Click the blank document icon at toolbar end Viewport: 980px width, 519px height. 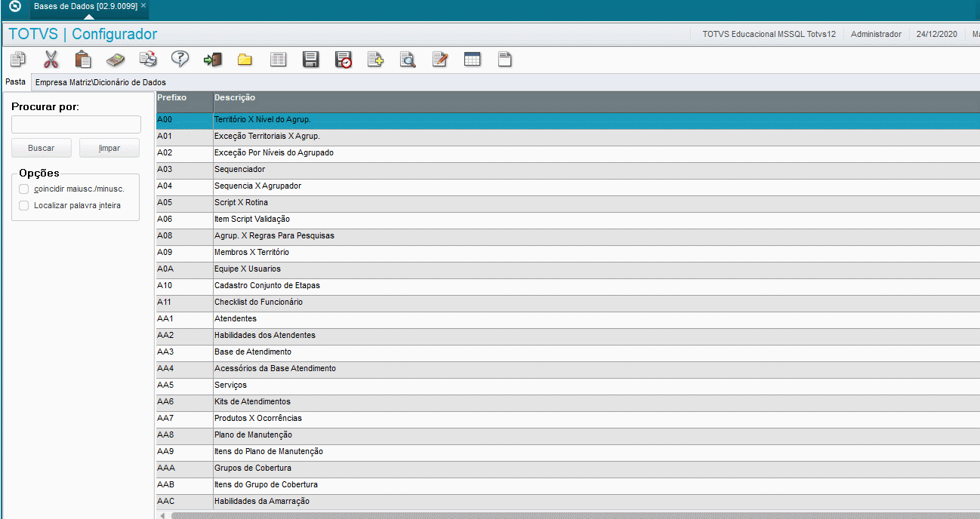(504, 60)
